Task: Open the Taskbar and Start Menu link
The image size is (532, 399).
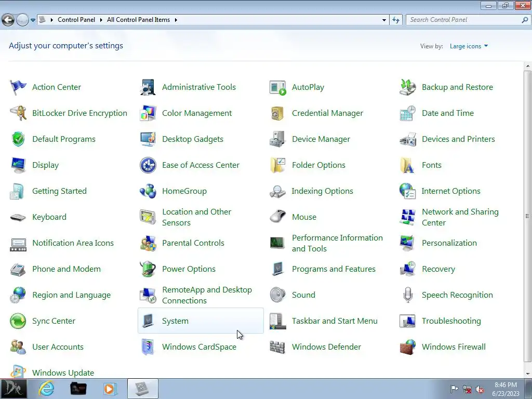Action: tap(335, 321)
